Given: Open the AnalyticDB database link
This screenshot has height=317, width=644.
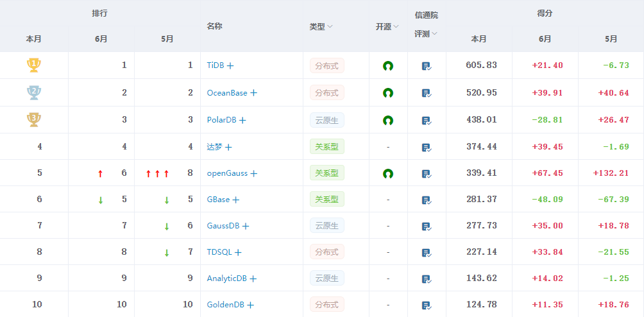Looking at the screenshot, I should point(226,278).
